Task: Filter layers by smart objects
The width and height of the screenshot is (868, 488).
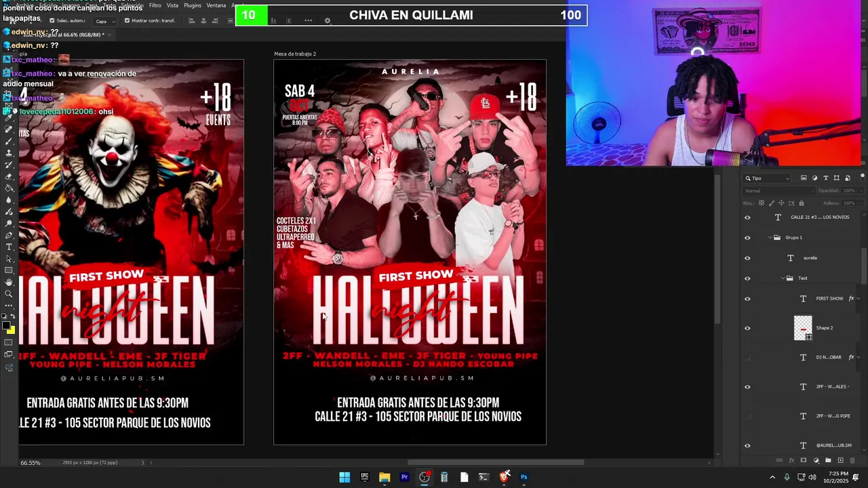Action: click(847, 178)
